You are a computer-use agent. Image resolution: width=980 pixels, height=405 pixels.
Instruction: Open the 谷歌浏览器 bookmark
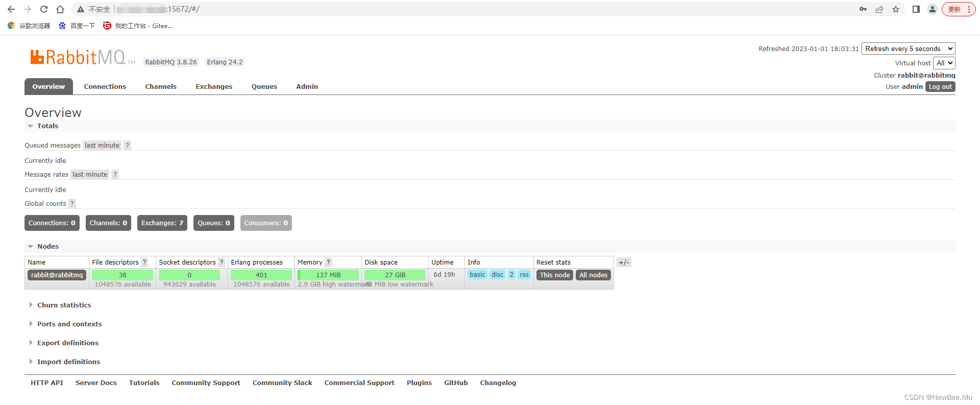(29, 26)
